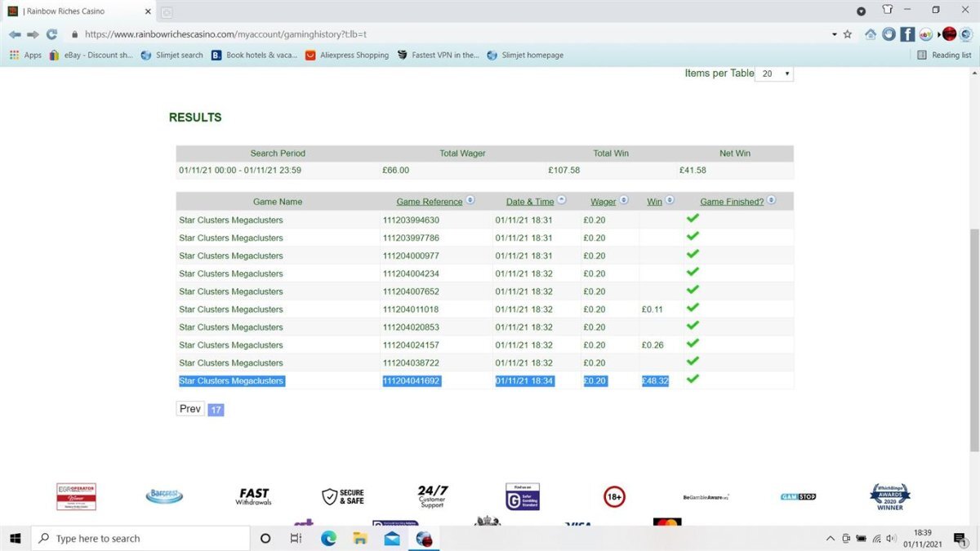Viewport: 980px width, 551px height.
Task: Click the taskbar search box
Action: [x=140, y=539]
